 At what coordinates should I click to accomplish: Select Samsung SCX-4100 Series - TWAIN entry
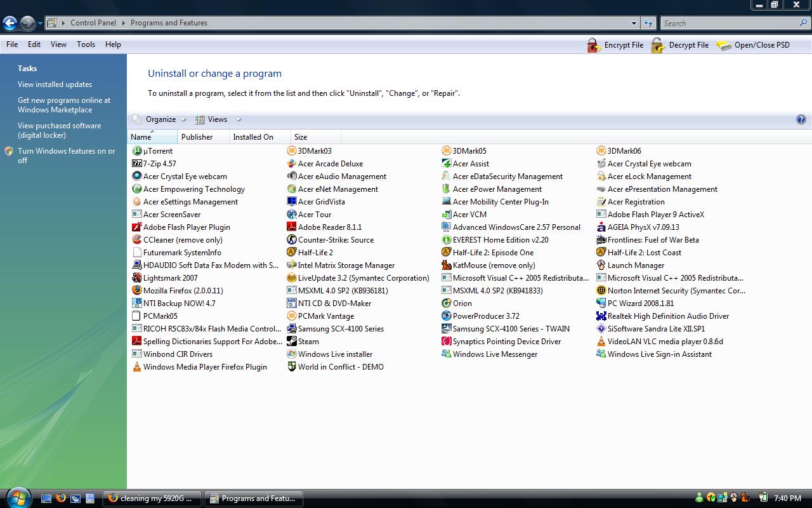point(506,329)
